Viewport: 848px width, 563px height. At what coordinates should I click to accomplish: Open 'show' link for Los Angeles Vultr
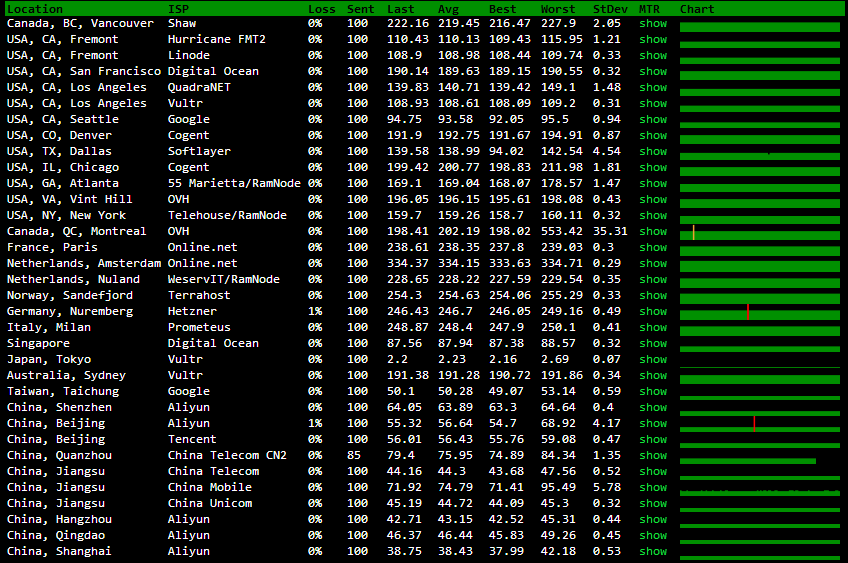(653, 103)
